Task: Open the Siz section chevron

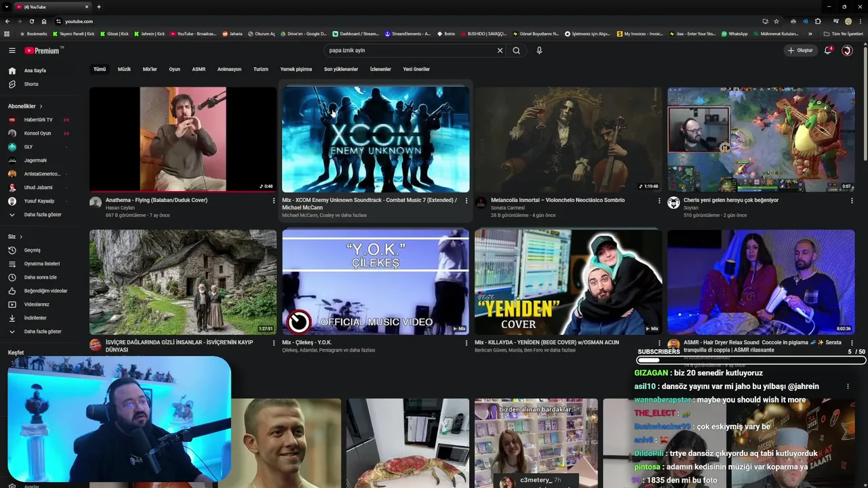Action: coord(21,237)
